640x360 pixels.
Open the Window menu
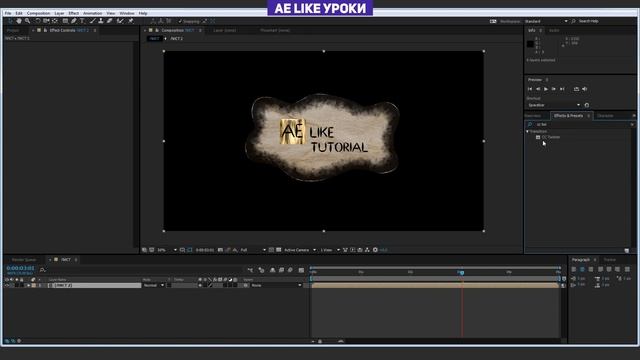127,13
